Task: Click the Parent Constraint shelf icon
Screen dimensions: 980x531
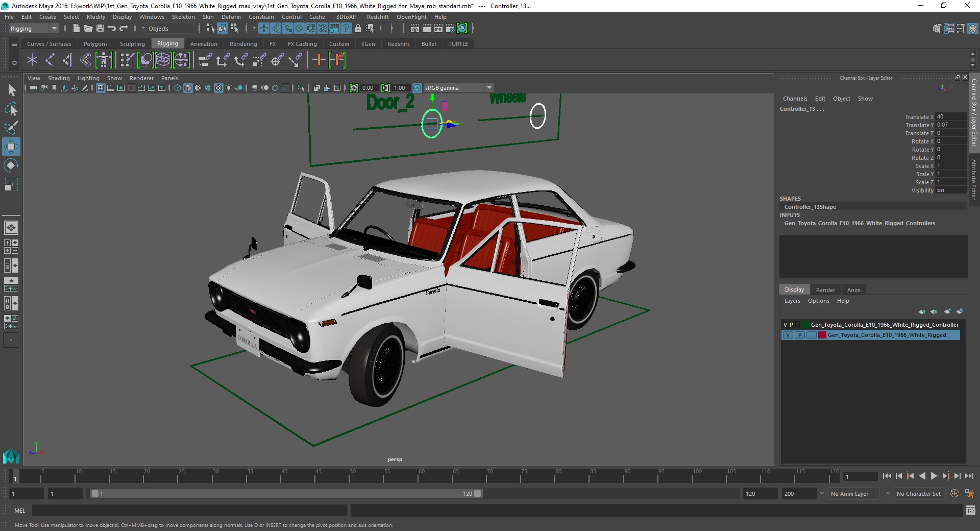Action: (x=205, y=60)
